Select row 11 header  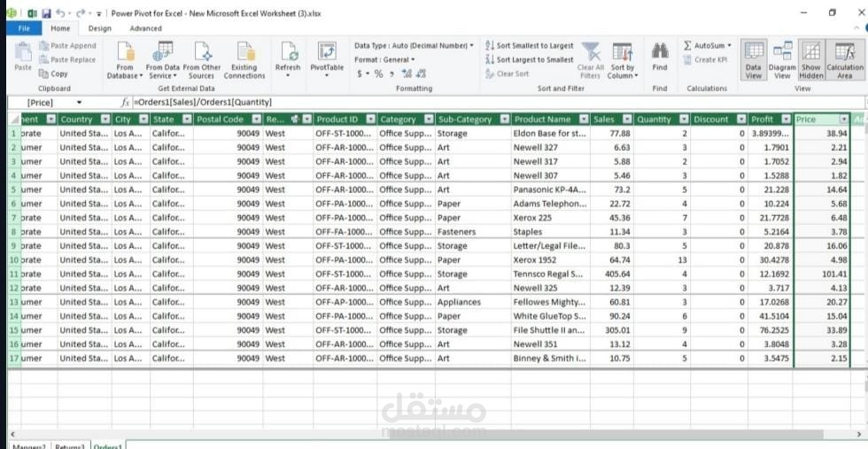coord(14,274)
